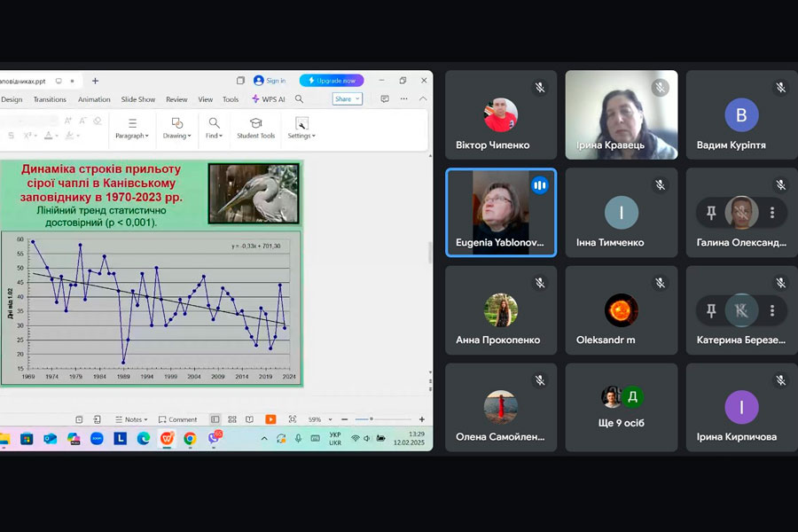The width and height of the screenshot is (798, 532).
Task: Click the search magnifier in ribbon tabs
Action: tap(300, 99)
